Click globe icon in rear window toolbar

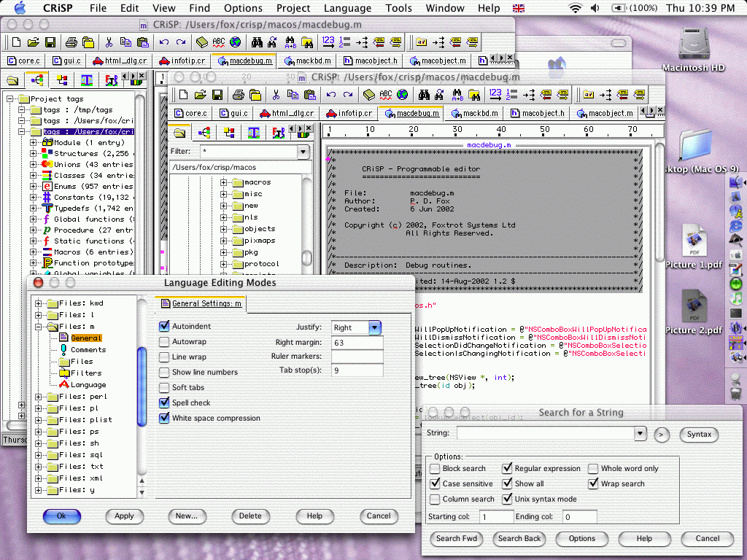coord(236,42)
